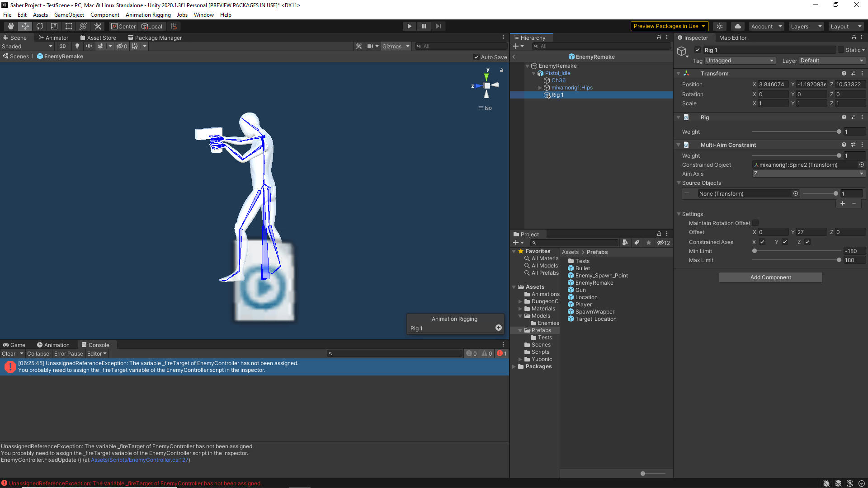Toggle 2D scene view mode
868x488 pixels.
63,46
